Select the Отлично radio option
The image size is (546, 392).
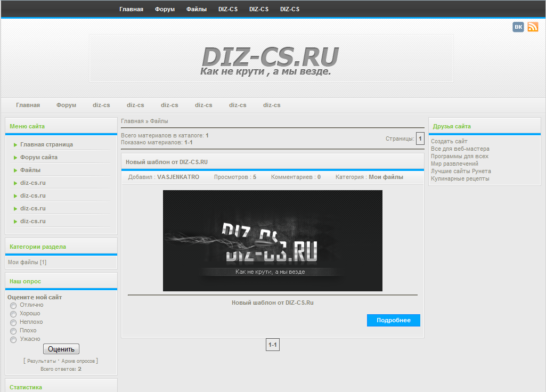[13, 306]
